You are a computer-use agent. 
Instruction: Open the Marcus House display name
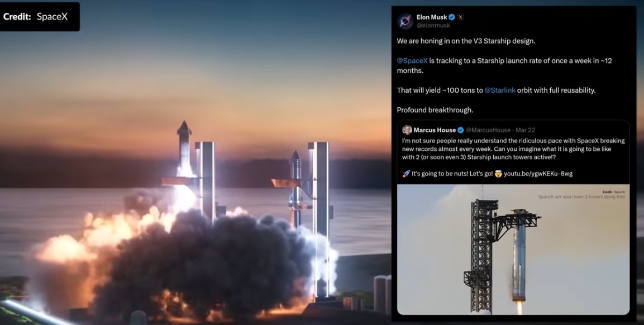pyautogui.click(x=435, y=130)
